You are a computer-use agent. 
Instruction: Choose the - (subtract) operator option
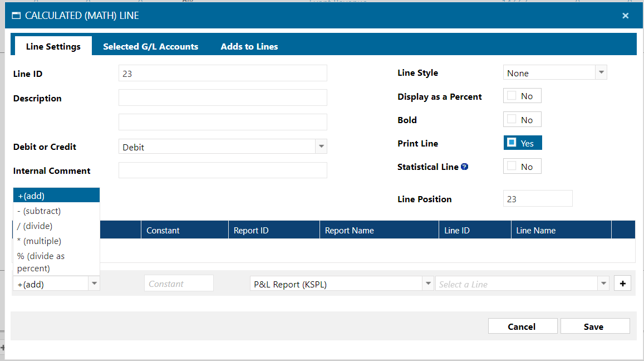click(39, 211)
